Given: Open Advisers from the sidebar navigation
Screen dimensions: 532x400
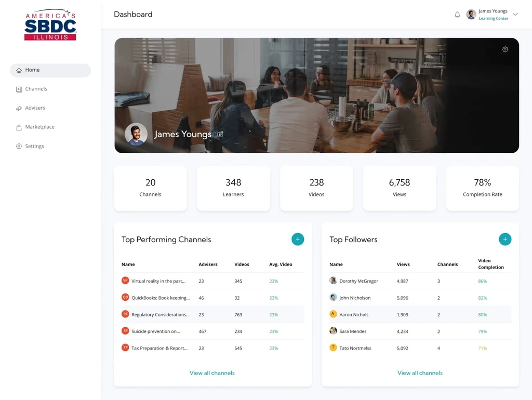Looking at the screenshot, I should [x=35, y=108].
